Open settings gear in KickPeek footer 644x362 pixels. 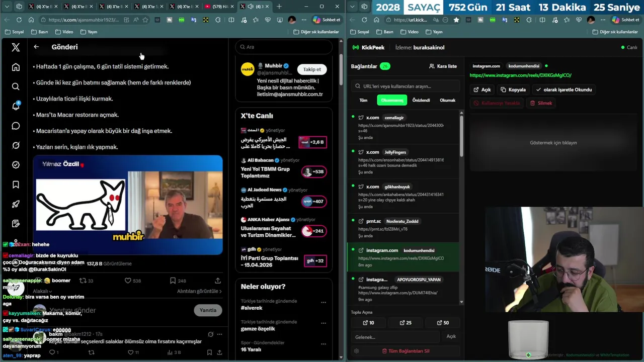[x=356, y=351]
